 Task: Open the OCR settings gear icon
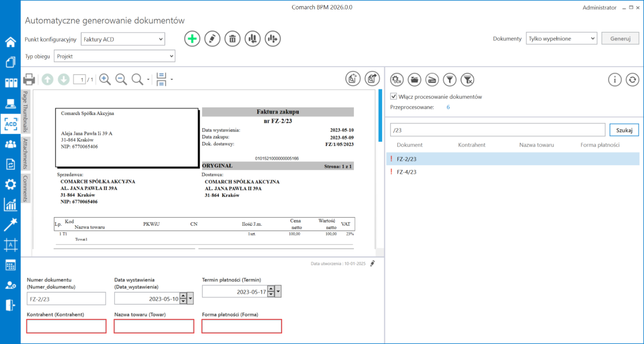[397, 80]
